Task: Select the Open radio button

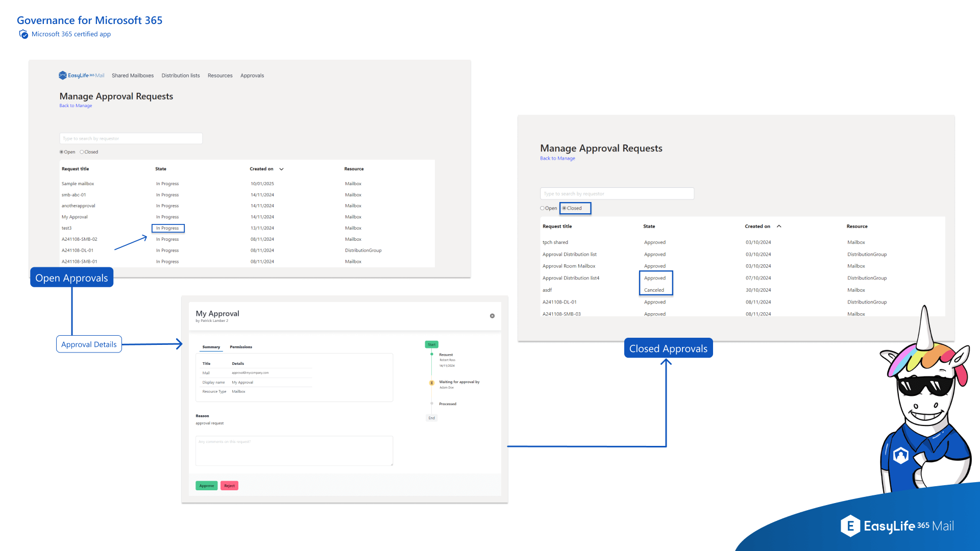Action: point(61,152)
